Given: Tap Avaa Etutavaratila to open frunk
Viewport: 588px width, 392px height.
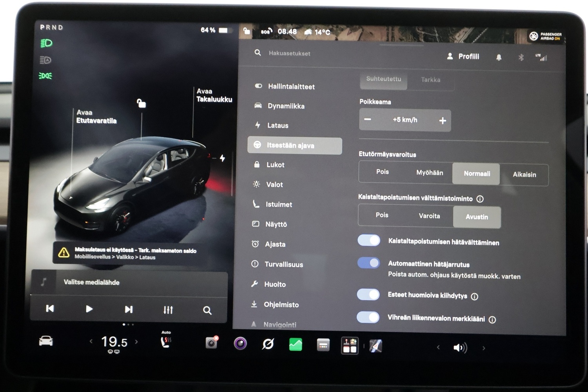Looking at the screenshot, I should pyautogui.click(x=96, y=117).
